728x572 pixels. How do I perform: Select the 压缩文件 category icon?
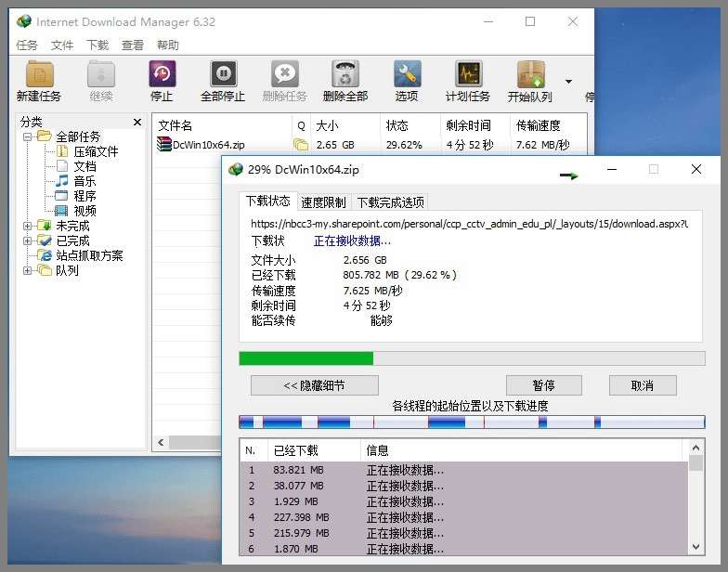[x=61, y=151]
